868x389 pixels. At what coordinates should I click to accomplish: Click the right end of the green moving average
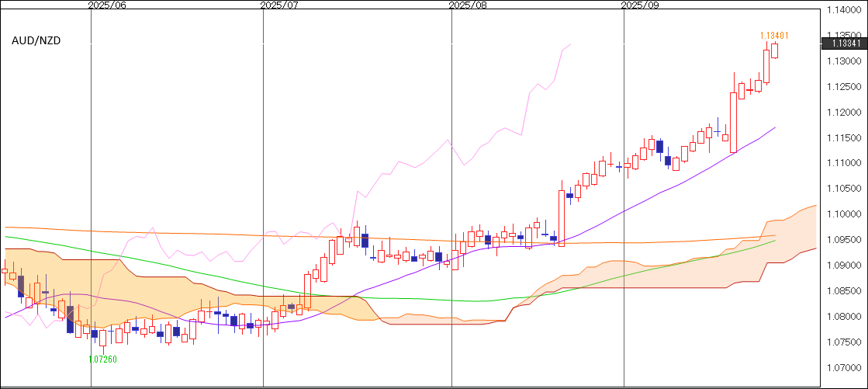pos(774,241)
